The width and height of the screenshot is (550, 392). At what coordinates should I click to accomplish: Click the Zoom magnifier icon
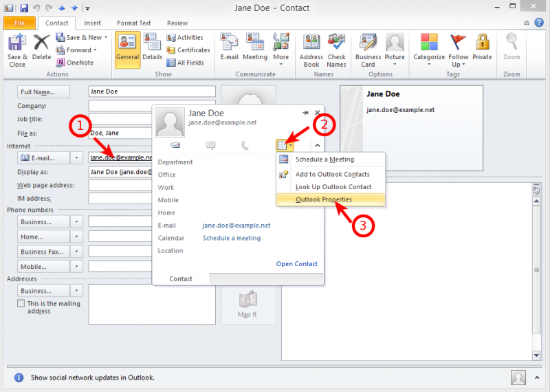coord(511,47)
